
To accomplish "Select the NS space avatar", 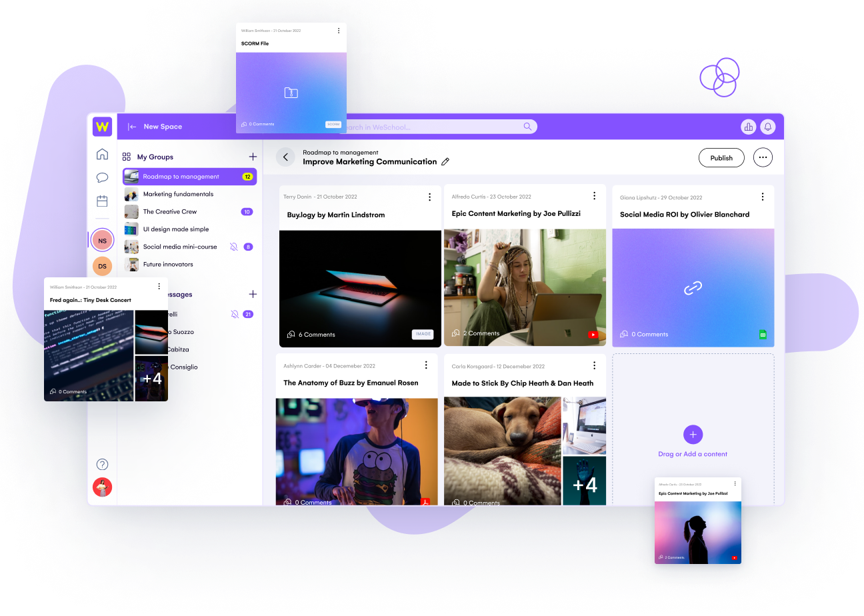I will (102, 241).
